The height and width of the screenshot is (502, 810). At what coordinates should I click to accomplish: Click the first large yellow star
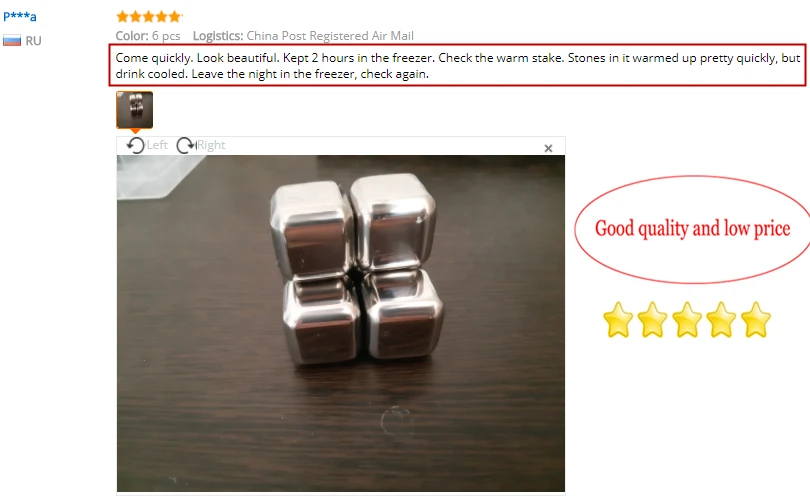(x=618, y=320)
